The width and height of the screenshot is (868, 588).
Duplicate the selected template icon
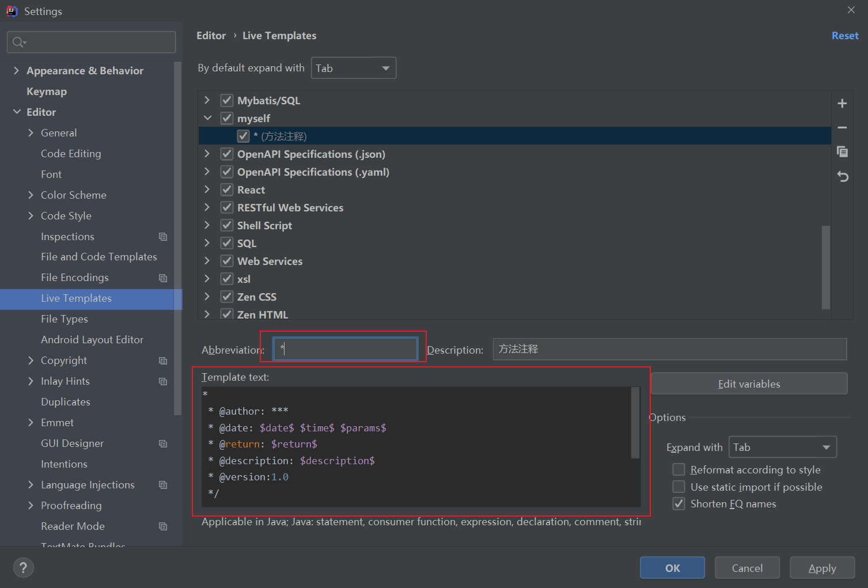(842, 151)
